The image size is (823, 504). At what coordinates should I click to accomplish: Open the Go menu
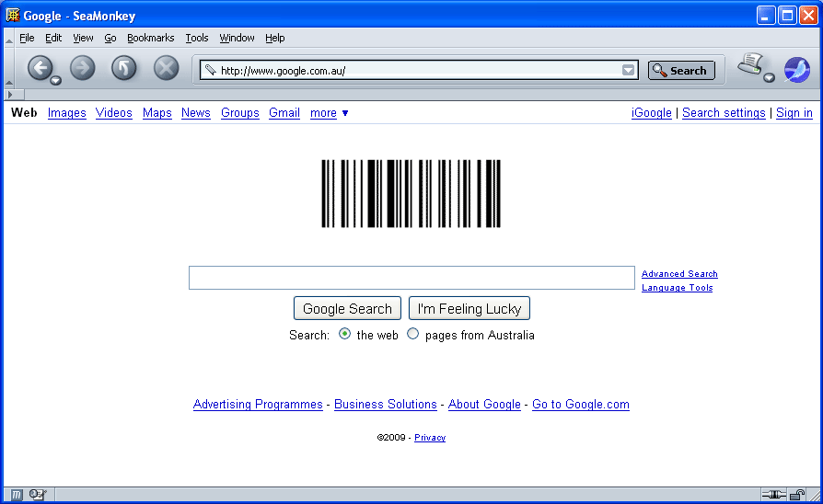[110, 38]
